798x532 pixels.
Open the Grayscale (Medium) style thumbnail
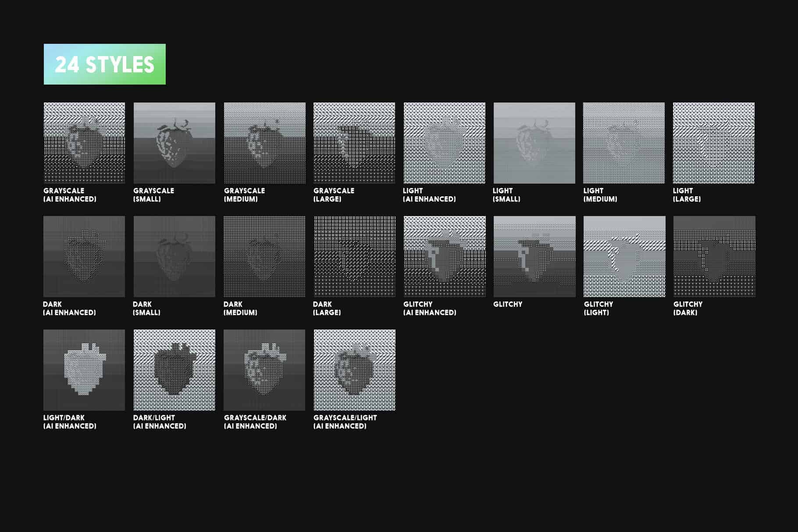[264, 143]
